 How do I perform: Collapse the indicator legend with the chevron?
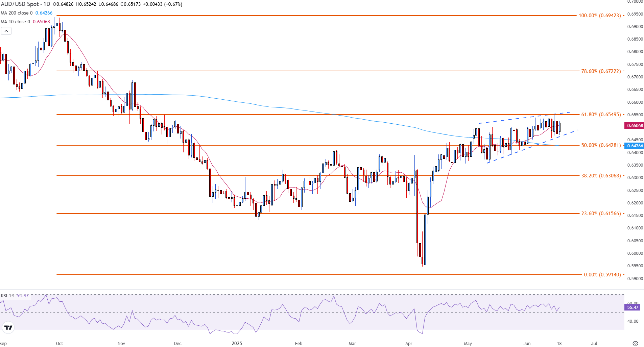tap(6, 31)
